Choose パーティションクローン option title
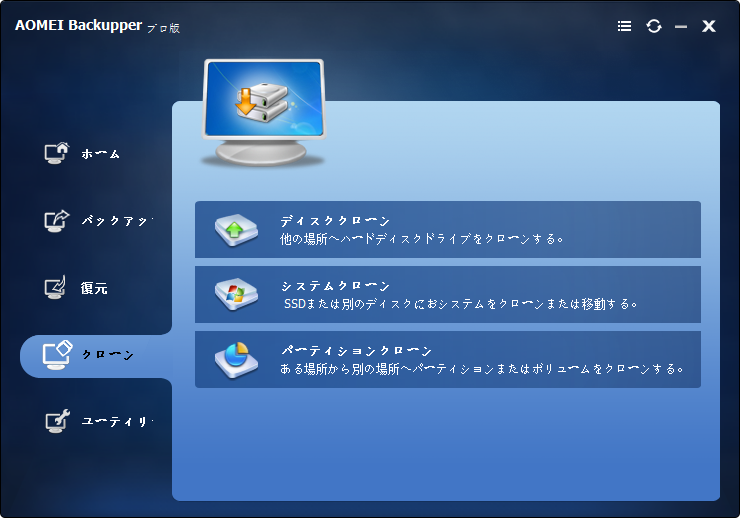 (x=356, y=351)
